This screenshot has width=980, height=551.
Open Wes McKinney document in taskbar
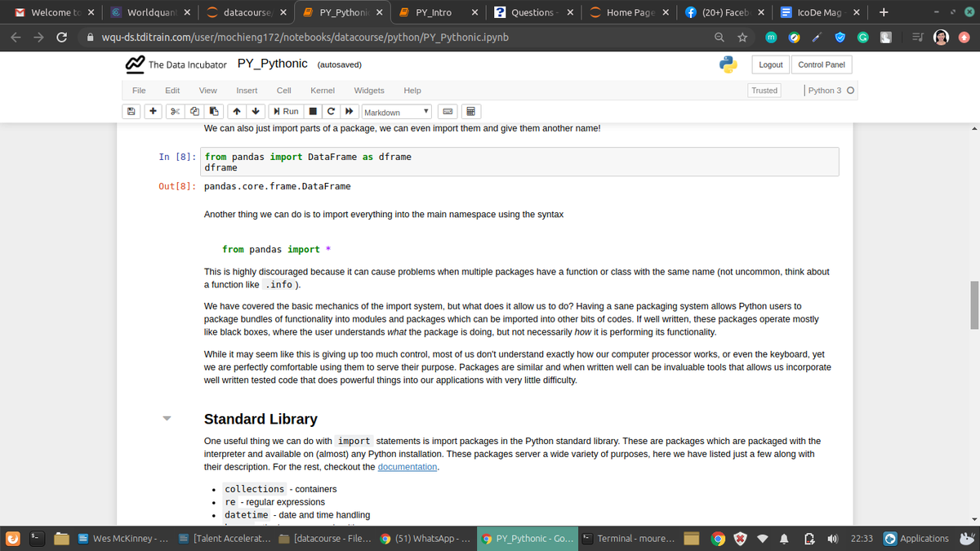click(x=122, y=539)
